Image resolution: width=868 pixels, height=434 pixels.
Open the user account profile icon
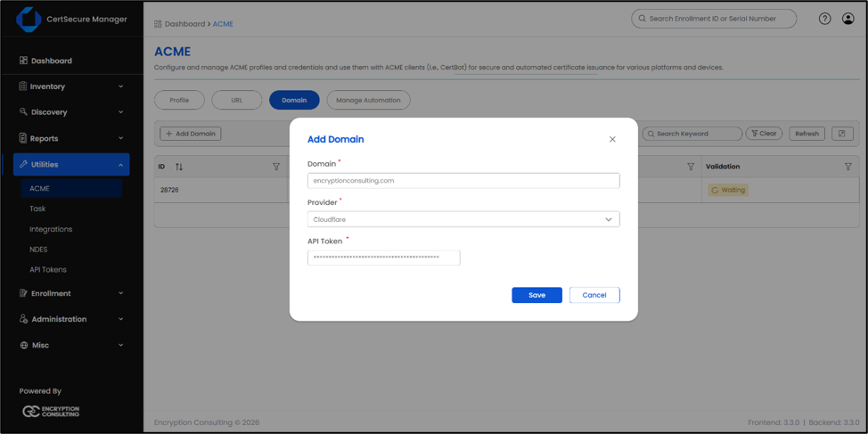[x=848, y=19]
